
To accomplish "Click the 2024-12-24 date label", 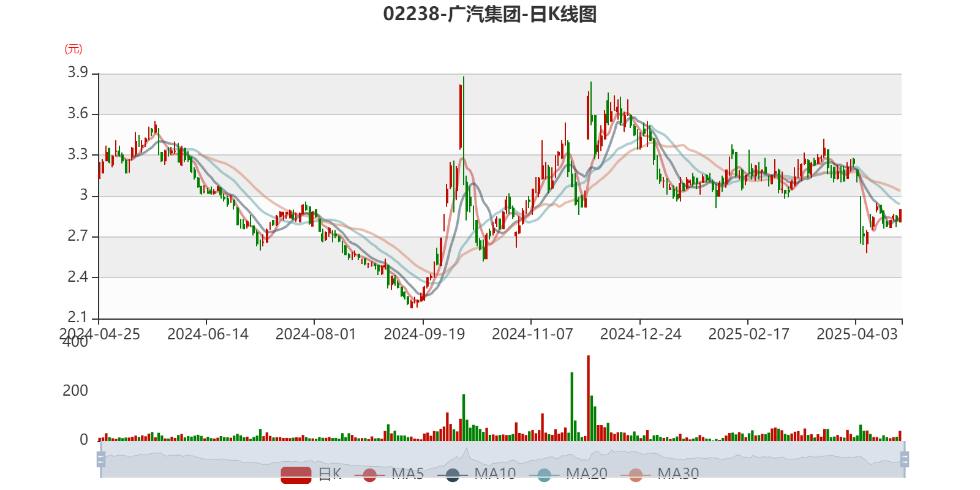I will tap(641, 334).
